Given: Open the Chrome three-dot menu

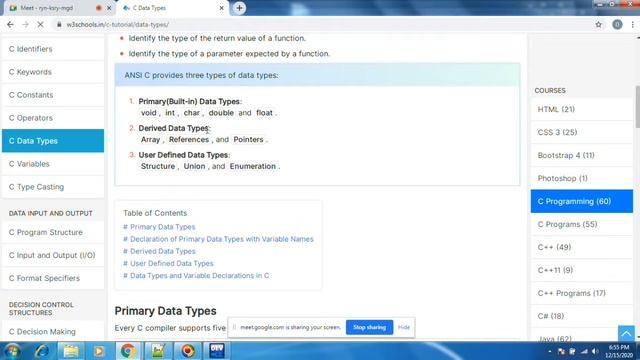Looking at the screenshot, I should (x=633, y=24).
